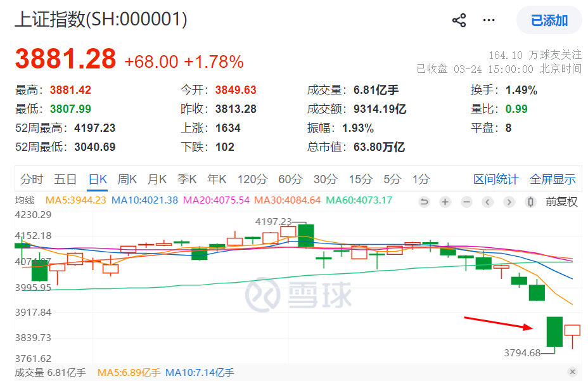The height and width of the screenshot is (381, 588).
Task: Click the 4197.23 high marker on chart
Action: (x=273, y=222)
